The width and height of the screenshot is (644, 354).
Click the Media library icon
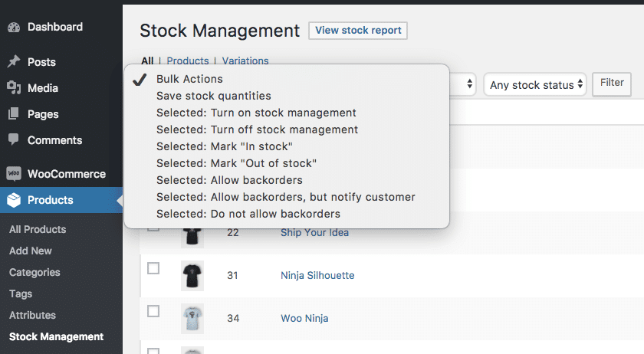14,87
